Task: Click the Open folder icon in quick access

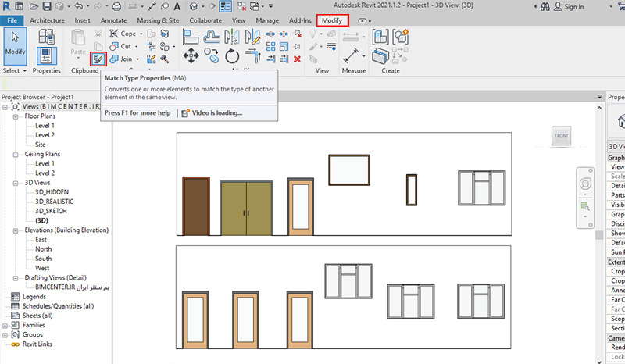Action: (34, 6)
